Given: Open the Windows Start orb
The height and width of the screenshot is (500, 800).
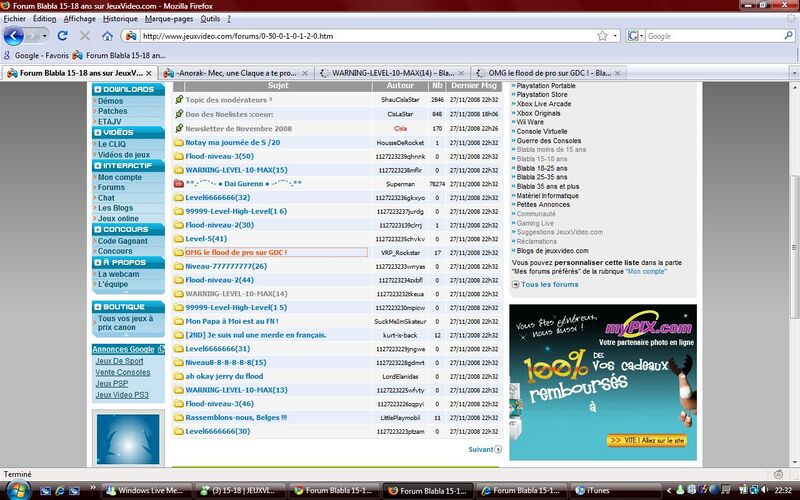Looking at the screenshot, I should point(14,490).
